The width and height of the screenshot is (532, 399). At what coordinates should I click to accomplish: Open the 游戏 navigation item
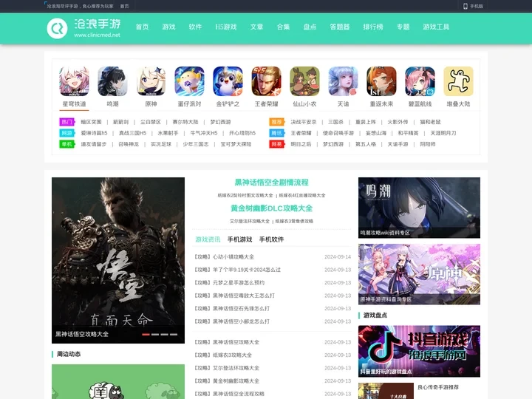(x=168, y=27)
